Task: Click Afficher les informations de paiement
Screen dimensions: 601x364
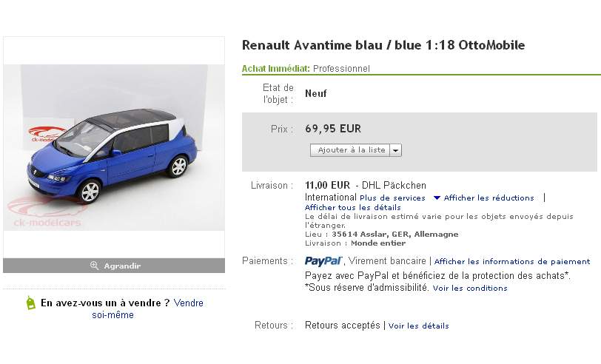Action: 512,262
